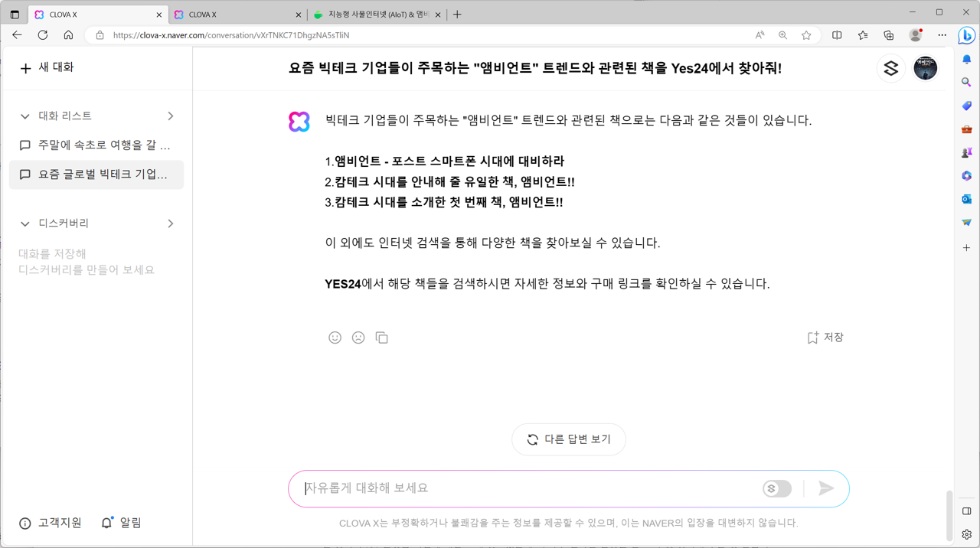The width and height of the screenshot is (980, 548).
Task: Open read aloud icon in address bar
Action: [759, 35]
